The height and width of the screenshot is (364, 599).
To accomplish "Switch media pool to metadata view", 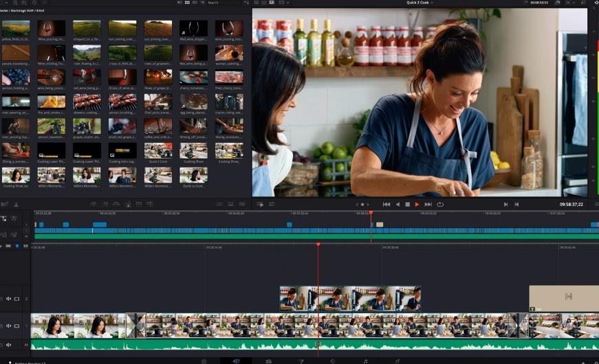I will click(179, 3).
